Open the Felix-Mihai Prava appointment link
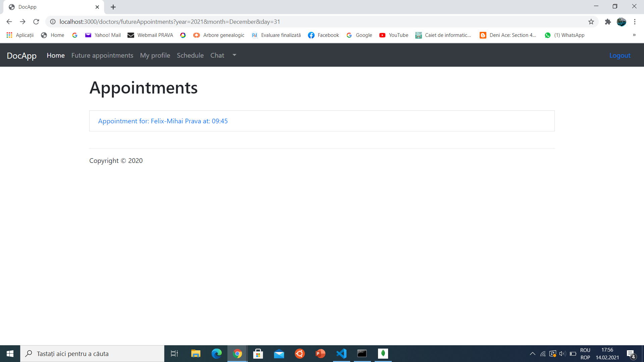The height and width of the screenshot is (362, 644). (x=163, y=121)
